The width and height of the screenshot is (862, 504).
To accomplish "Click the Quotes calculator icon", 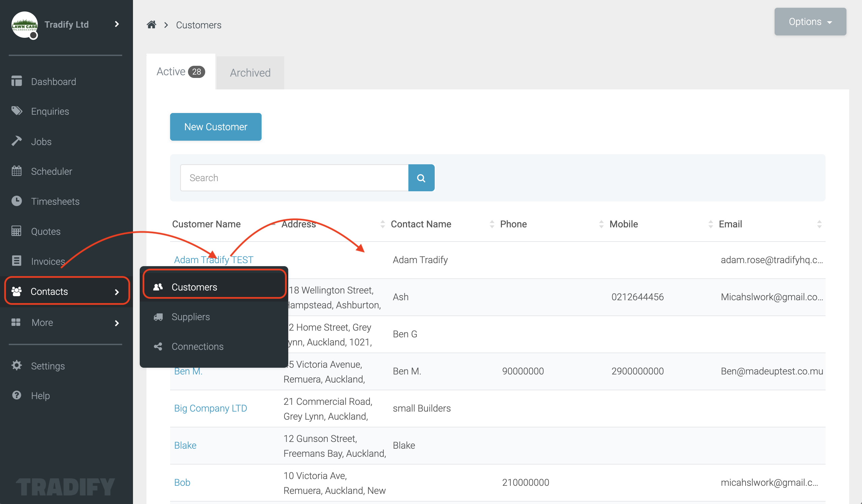I will click(17, 231).
